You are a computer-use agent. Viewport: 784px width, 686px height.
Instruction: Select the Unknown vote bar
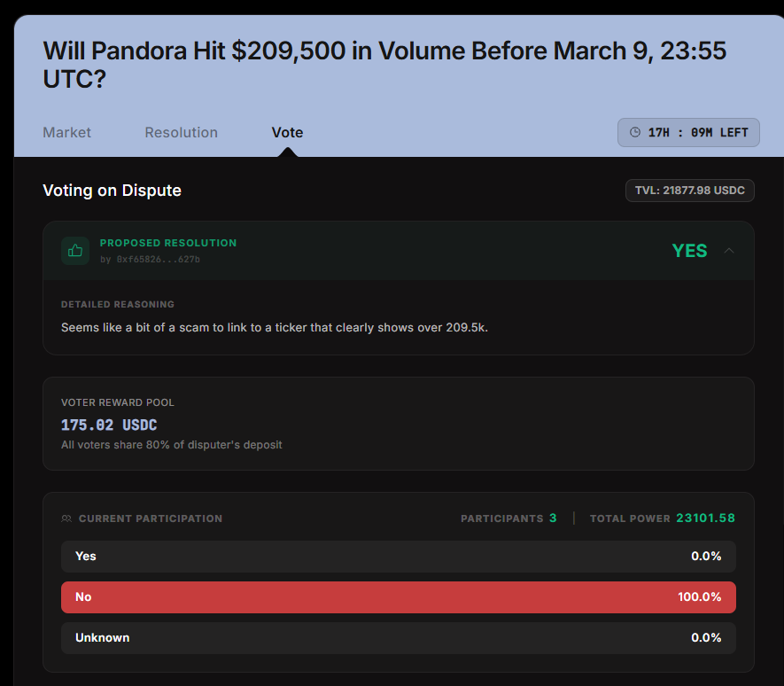click(399, 638)
